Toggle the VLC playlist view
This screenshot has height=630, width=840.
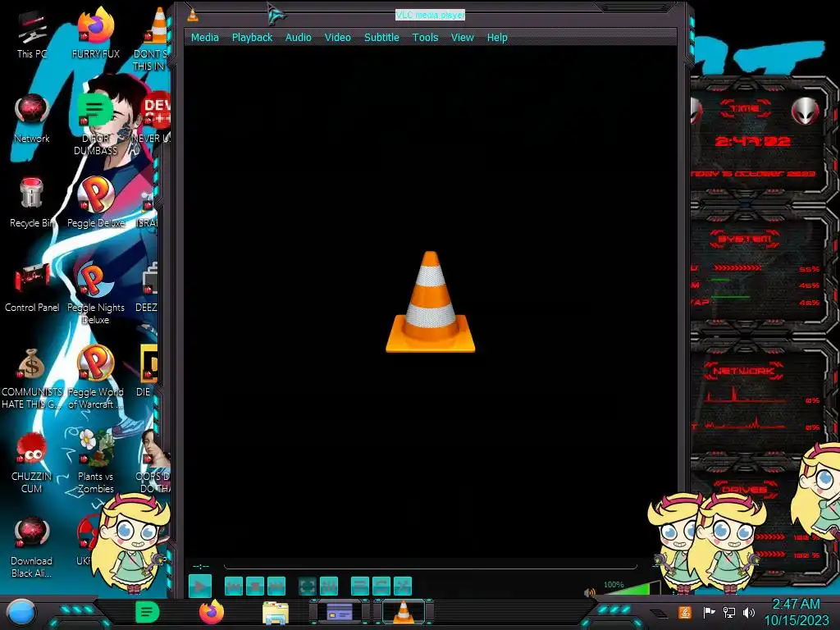[x=360, y=587]
